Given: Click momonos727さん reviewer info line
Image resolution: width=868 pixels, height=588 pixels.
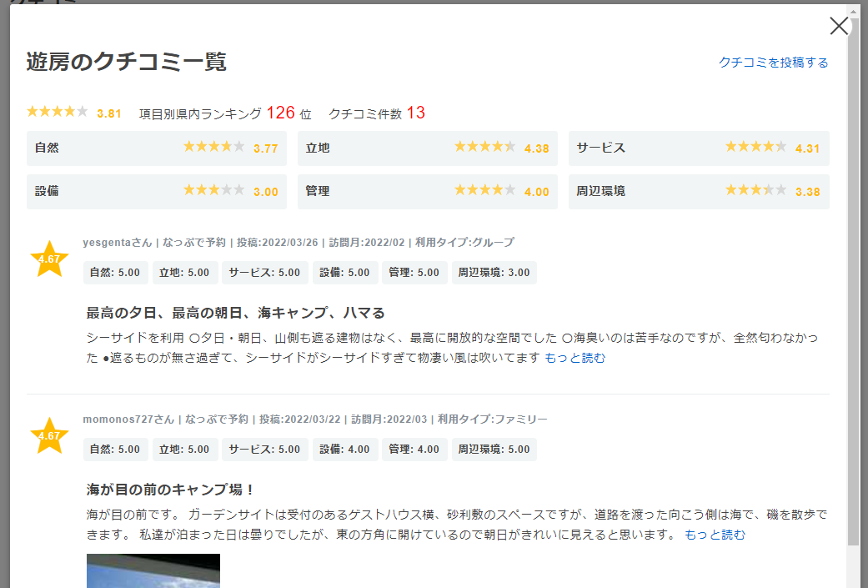Looking at the screenshot, I should tap(315, 420).
